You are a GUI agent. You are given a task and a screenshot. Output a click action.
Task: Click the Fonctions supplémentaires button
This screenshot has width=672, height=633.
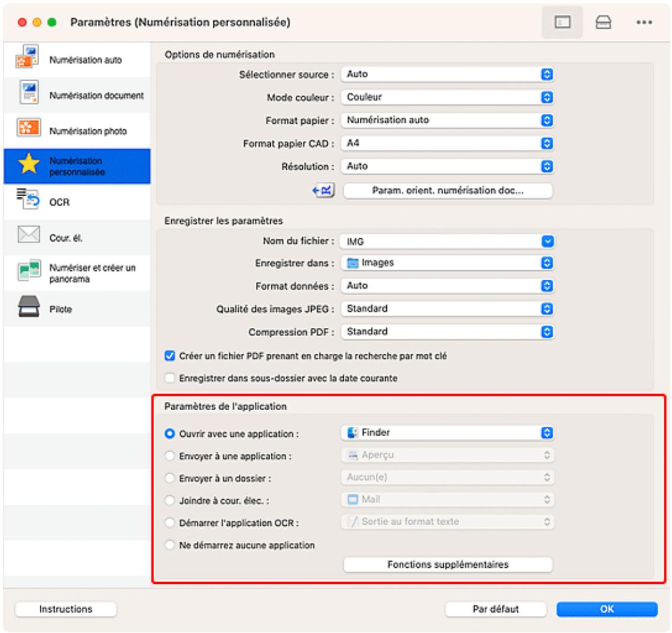pyautogui.click(x=448, y=564)
